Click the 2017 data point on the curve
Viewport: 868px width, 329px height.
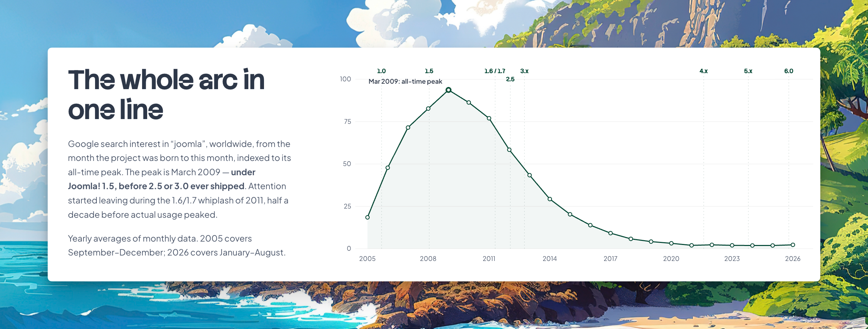610,233
